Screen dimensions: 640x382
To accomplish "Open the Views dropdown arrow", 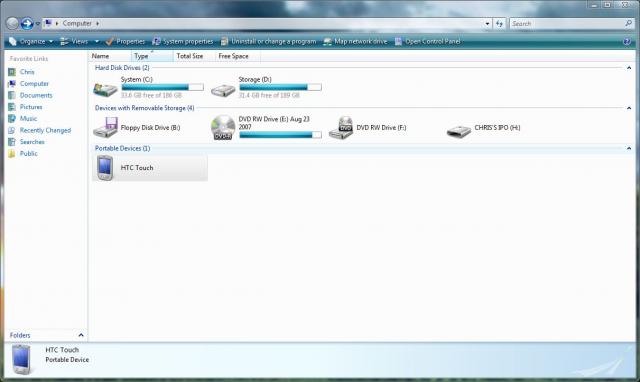I will coord(97,41).
